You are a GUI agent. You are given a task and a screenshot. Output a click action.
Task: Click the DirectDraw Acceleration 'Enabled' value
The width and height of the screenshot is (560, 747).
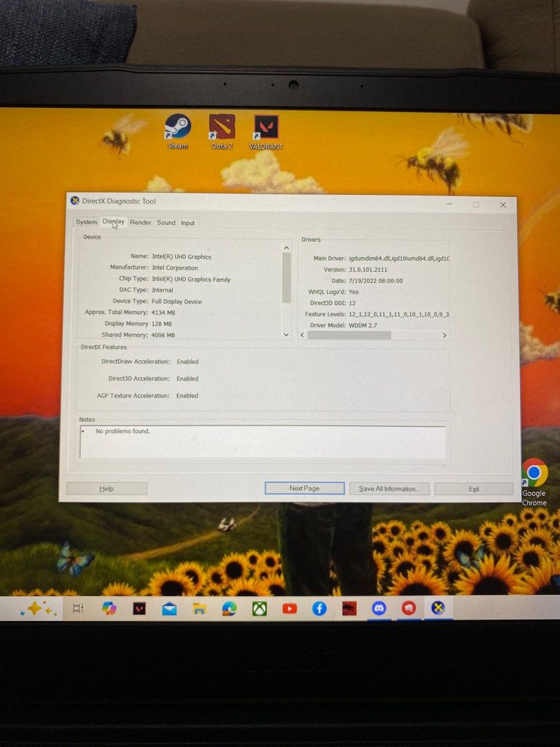(x=187, y=362)
